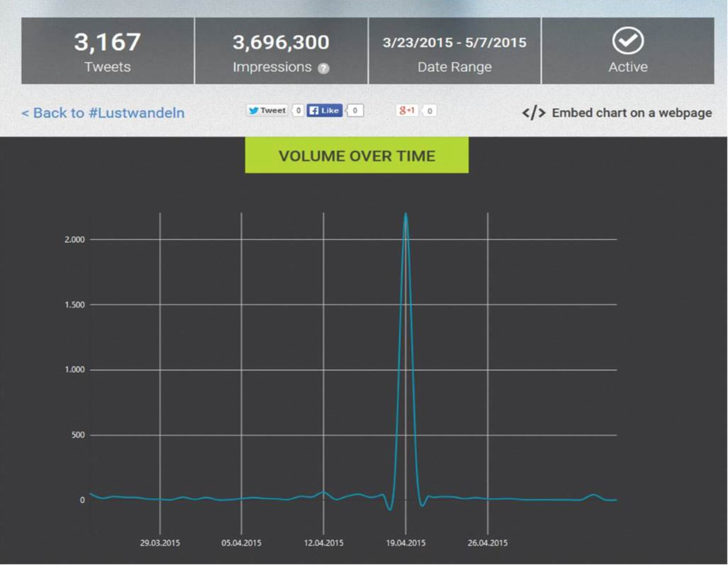Click the Google +1 count bubble
The image size is (728, 566).
(x=429, y=111)
